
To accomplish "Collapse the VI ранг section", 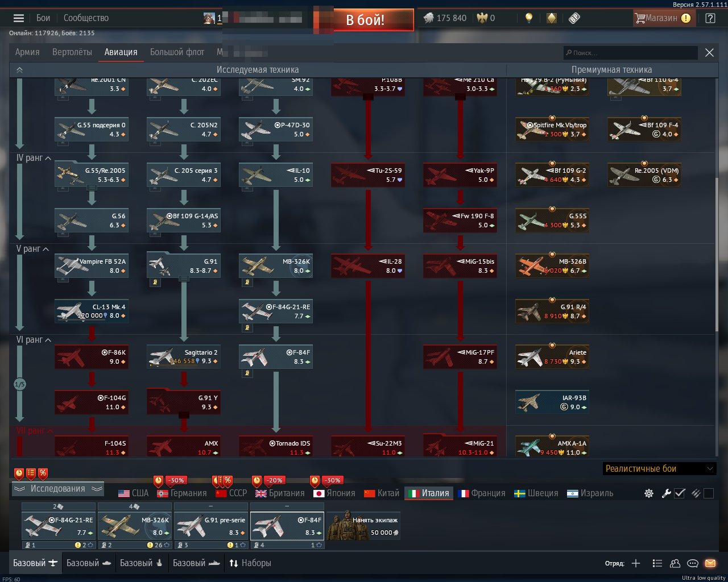I will (34, 340).
